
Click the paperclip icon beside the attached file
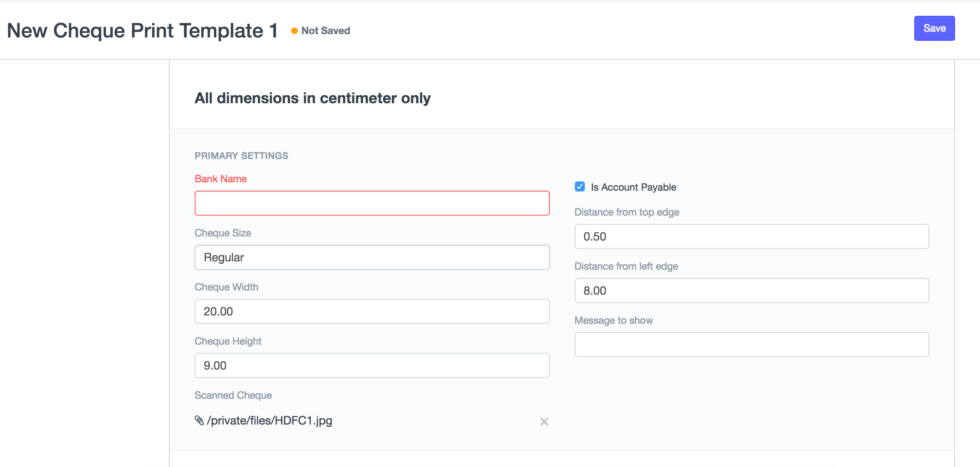coord(199,420)
